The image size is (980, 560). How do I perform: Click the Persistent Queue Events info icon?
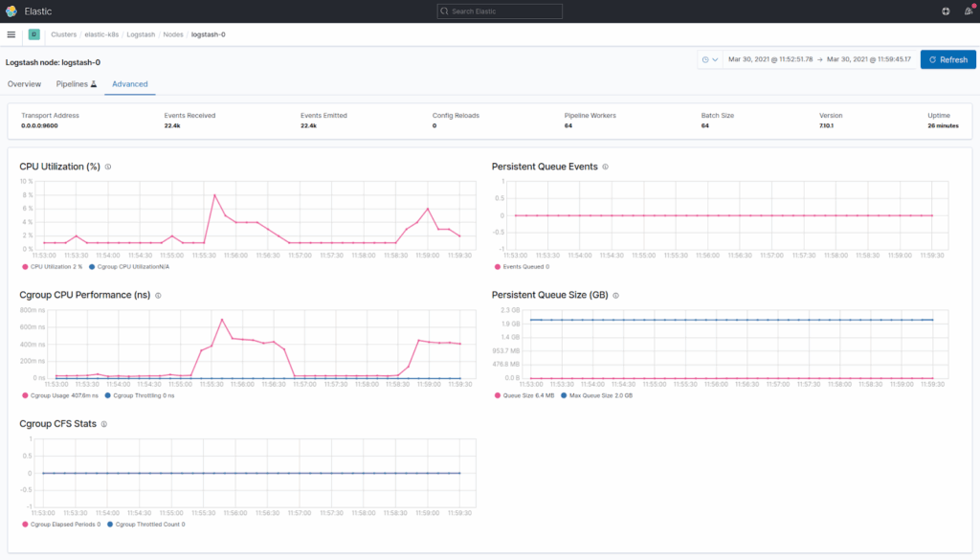coord(606,167)
